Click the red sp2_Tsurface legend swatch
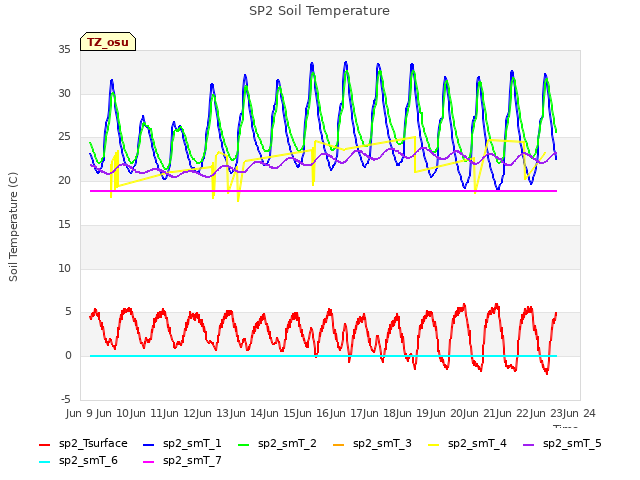The width and height of the screenshot is (640, 480). [44, 445]
